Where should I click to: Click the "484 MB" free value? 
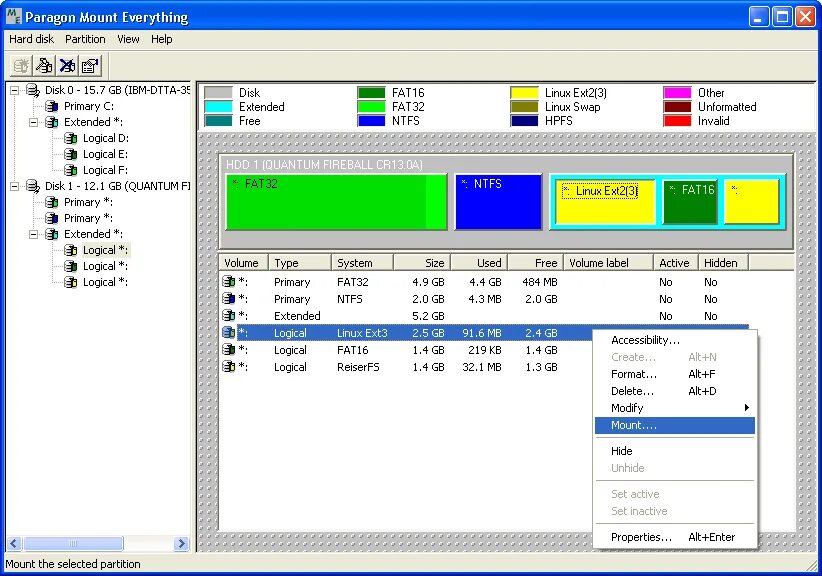coord(539,282)
